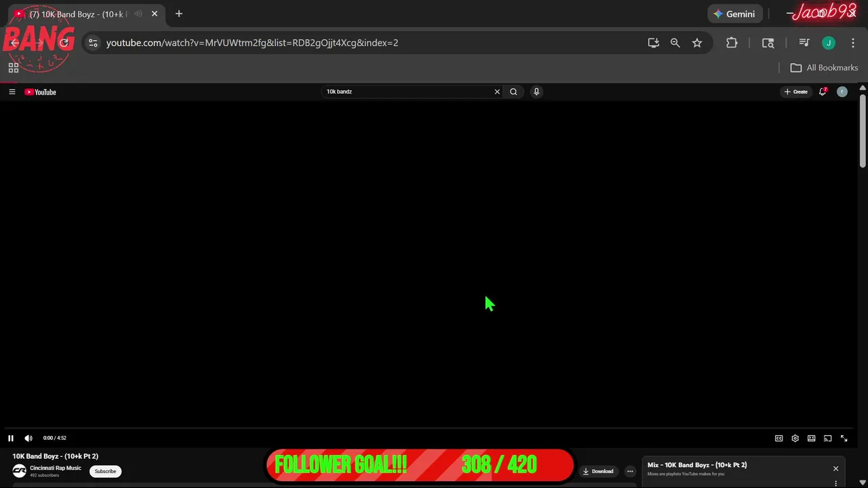The width and height of the screenshot is (868, 488).
Task: Cast the video to a TV
Action: (828, 439)
